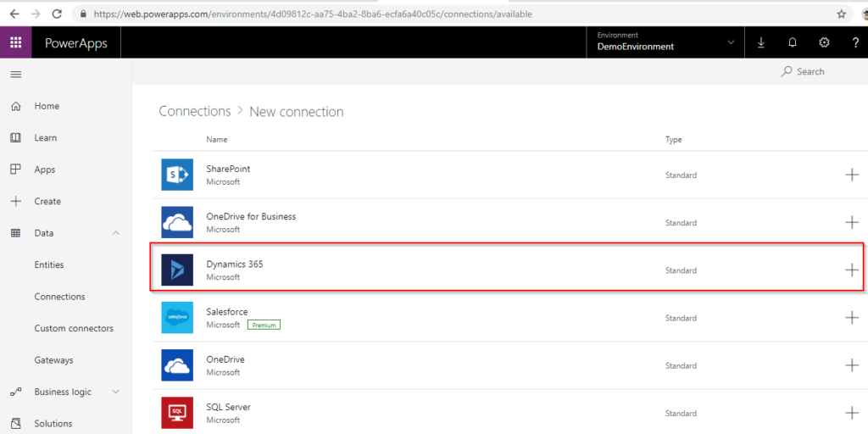Expand the Business logic chevron

(115, 392)
